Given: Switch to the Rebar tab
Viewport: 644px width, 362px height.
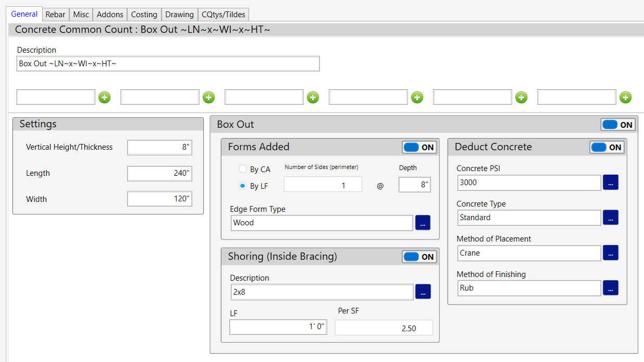Looking at the screenshot, I should (x=55, y=15).
